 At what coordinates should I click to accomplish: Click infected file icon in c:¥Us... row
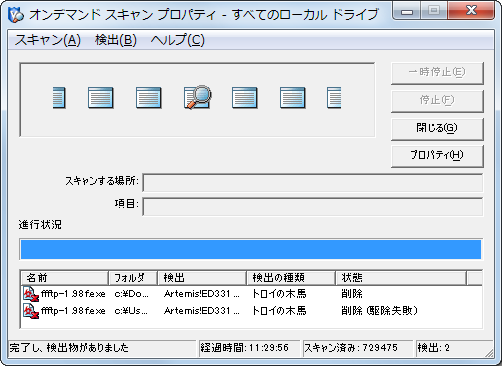pos(31,311)
